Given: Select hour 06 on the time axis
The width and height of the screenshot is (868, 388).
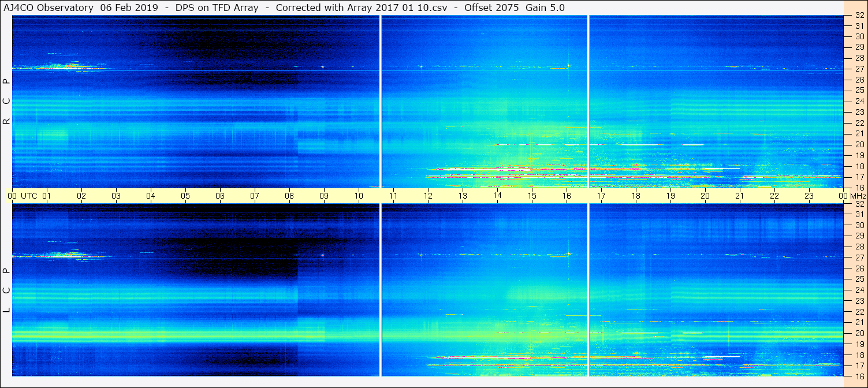Looking at the screenshot, I should pos(220,196).
